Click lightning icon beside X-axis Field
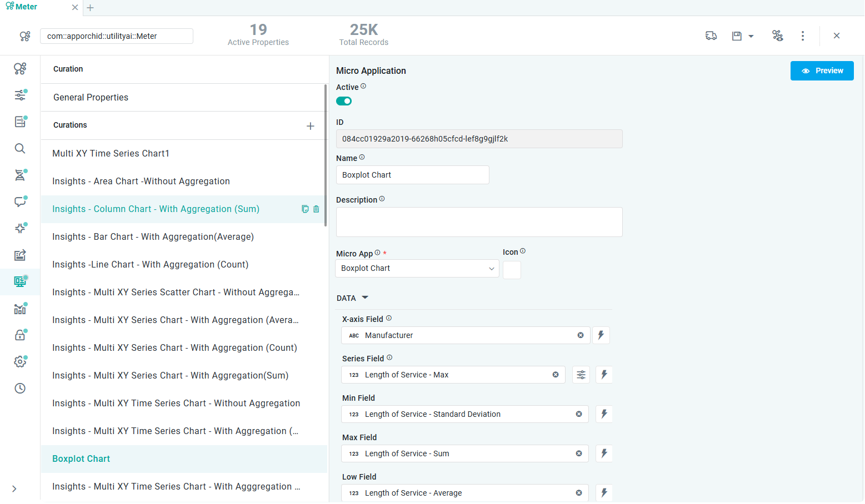The height and width of the screenshot is (504, 865). coord(601,335)
